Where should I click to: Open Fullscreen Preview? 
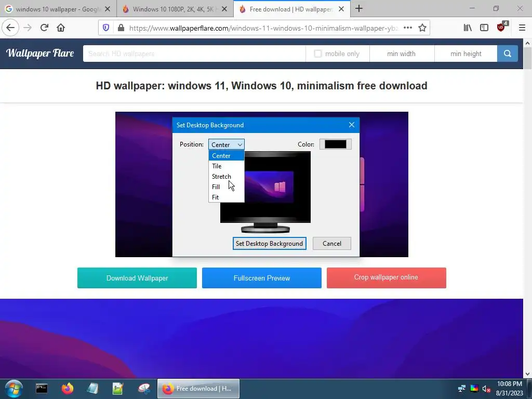[x=262, y=278]
